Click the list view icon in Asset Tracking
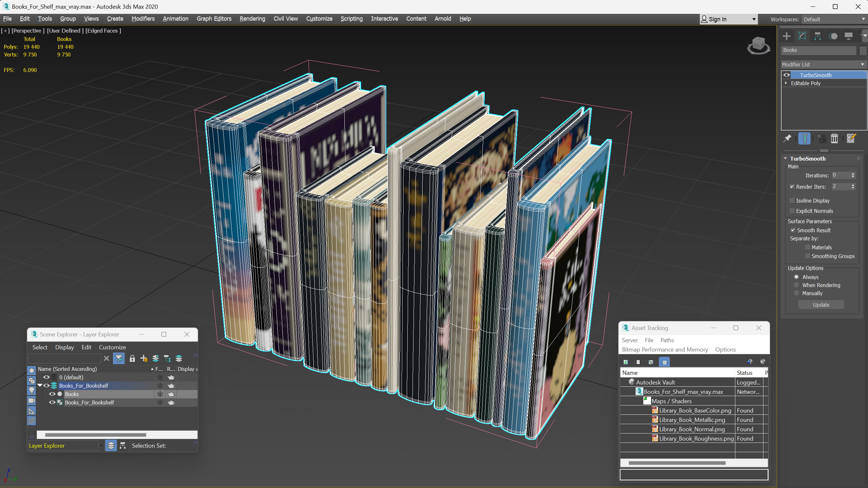 click(x=638, y=362)
